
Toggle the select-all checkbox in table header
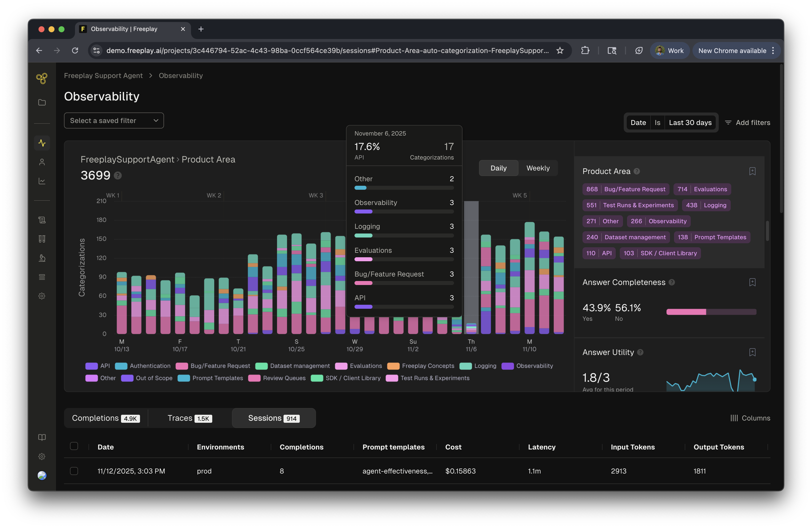[74, 446]
